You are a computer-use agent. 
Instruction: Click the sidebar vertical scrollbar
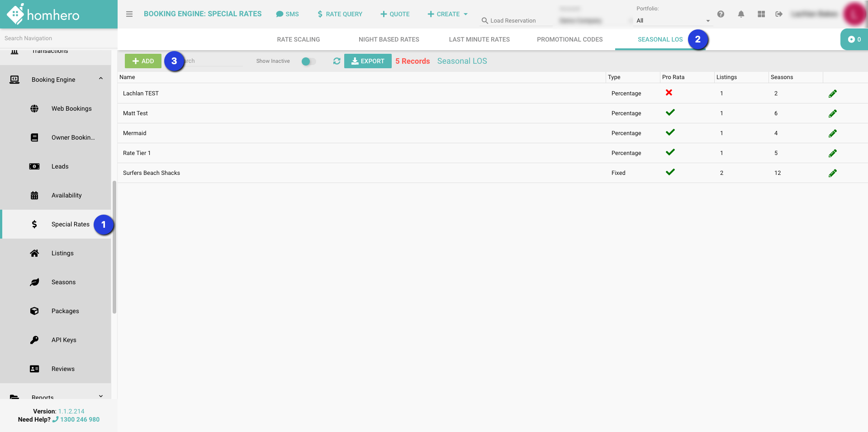pyautogui.click(x=114, y=247)
